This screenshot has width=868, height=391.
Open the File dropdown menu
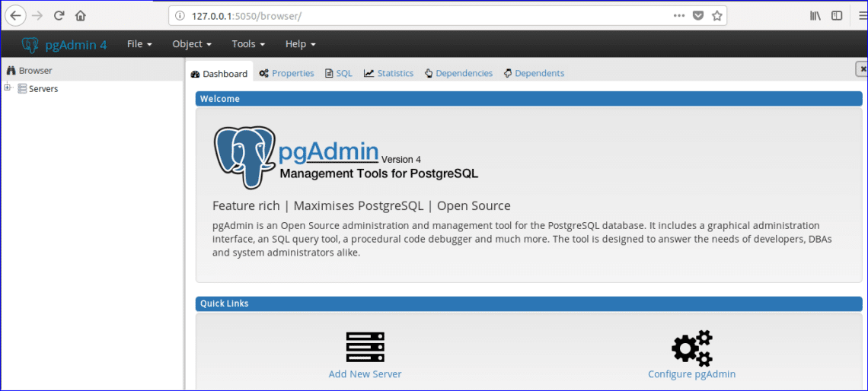click(139, 44)
